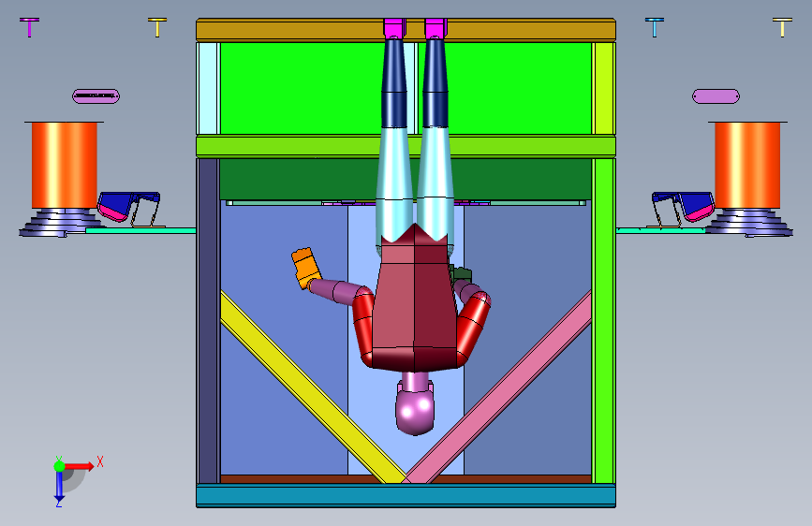Click the red X axis arrow
The image size is (812, 526).
80,466
